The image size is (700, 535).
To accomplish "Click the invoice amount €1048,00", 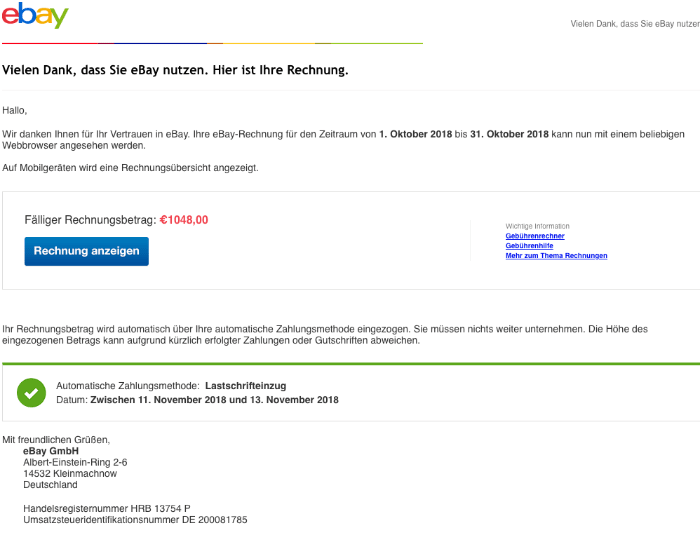I will (184, 220).
